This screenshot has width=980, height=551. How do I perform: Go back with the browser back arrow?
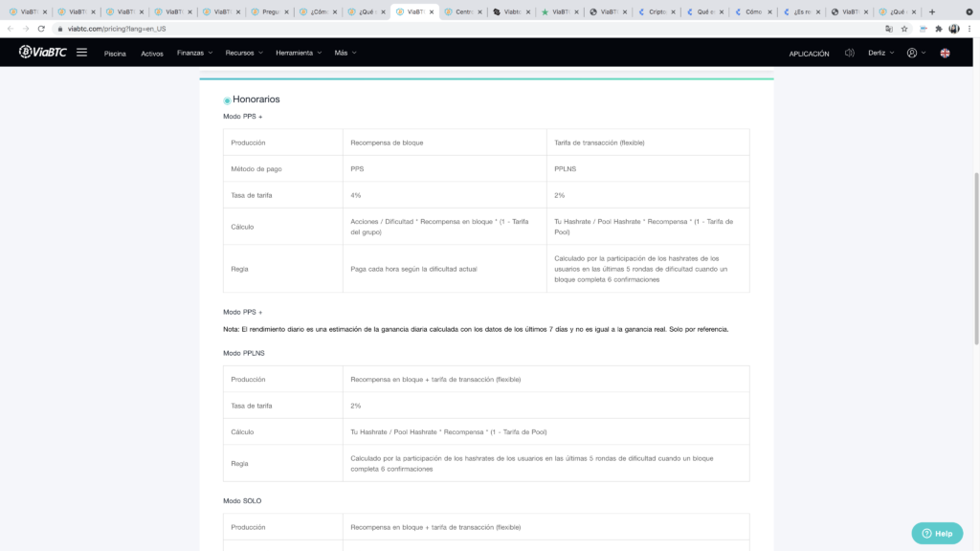click(x=11, y=29)
